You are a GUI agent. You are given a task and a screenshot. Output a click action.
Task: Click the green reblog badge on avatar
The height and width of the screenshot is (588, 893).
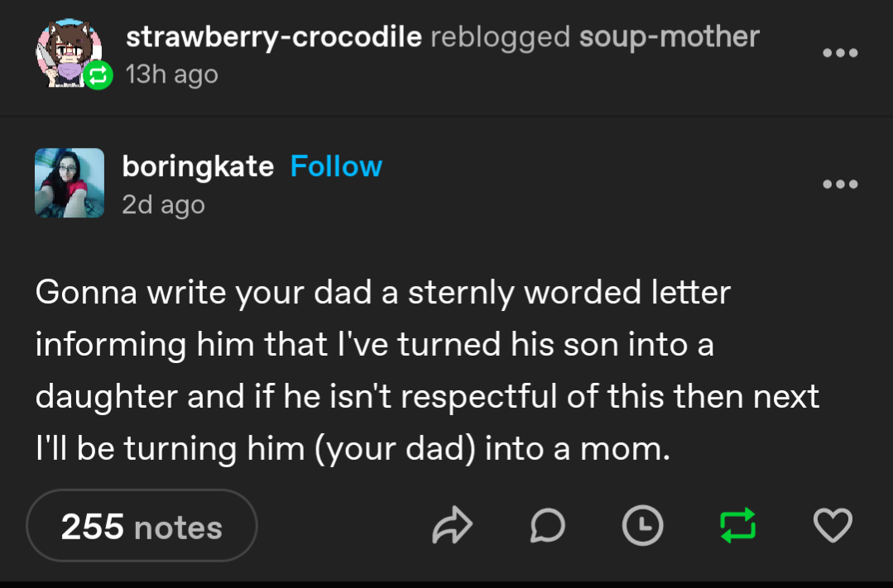point(98,75)
